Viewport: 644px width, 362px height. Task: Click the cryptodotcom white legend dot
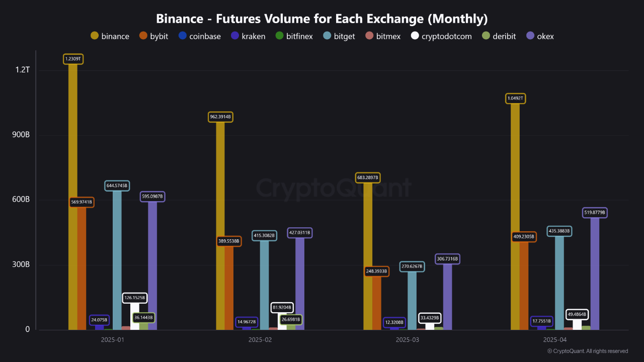coord(415,36)
